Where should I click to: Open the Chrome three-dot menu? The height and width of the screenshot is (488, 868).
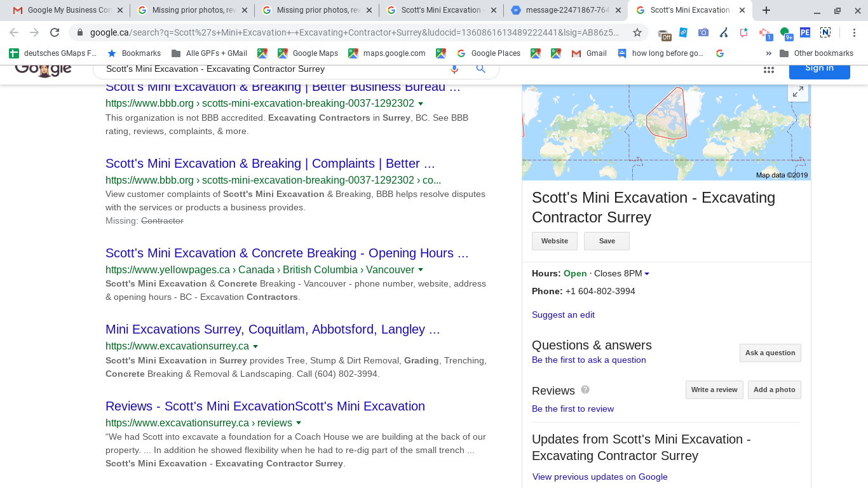854,32
